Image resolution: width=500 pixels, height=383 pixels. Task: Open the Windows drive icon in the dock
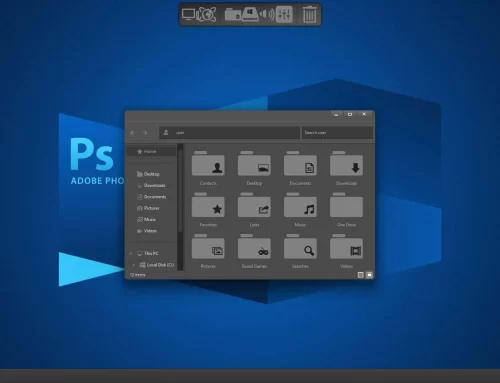tap(250, 14)
